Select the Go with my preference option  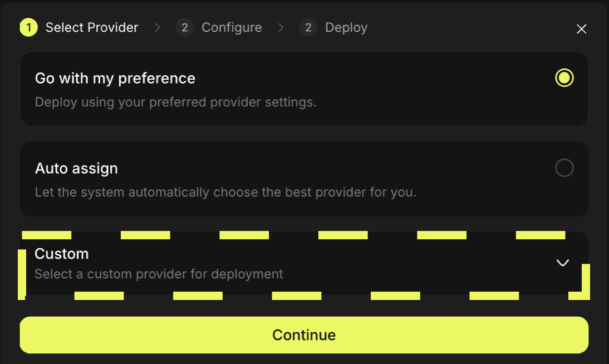pyautogui.click(x=223, y=89)
